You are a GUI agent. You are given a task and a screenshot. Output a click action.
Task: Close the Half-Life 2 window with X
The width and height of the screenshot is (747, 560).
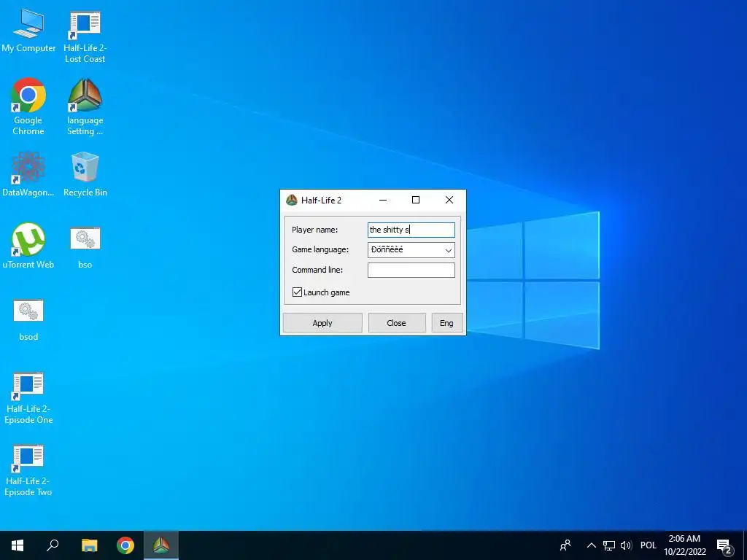click(x=449, y=200)
